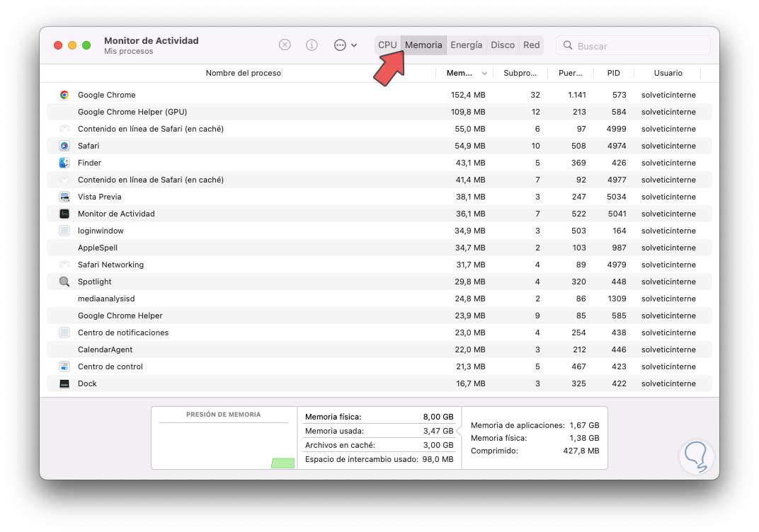
Task: Select the mediaanalysisd process row
Action: pos(379,299)
